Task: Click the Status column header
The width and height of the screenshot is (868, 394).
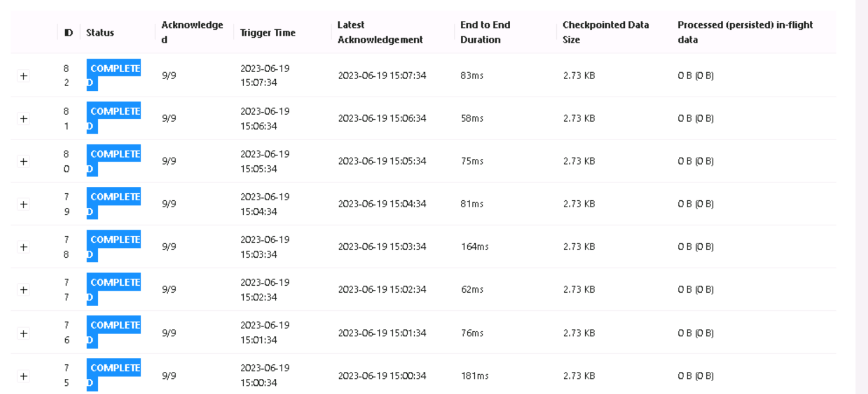Action: tap(100, 33)
